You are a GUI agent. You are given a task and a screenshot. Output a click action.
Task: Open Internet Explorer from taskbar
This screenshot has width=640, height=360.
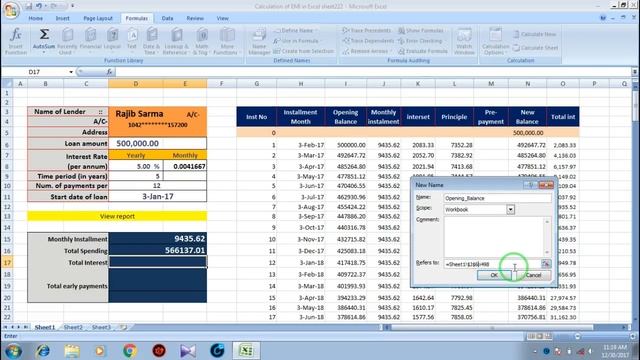click(x=42, y=351)
